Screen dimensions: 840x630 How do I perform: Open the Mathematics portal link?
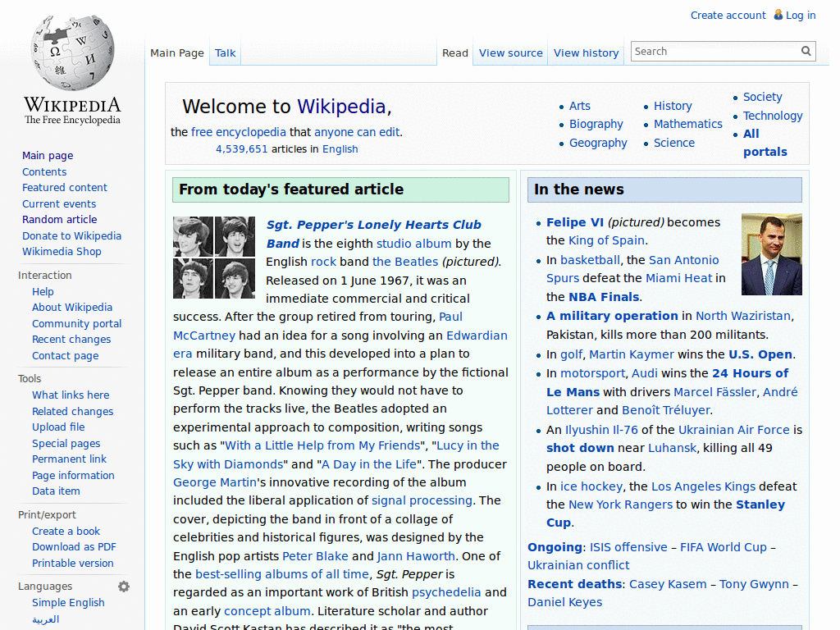[688, 125]
